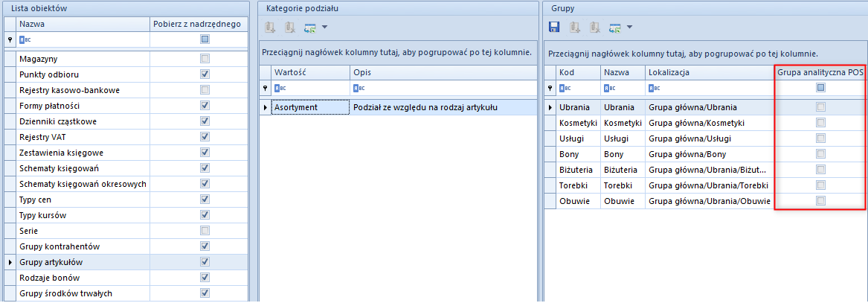This screenshot has width=868, height=303.
Task: Click the detach icon in Kategorie podziału toolbar
Action: (x=289, y=28)
